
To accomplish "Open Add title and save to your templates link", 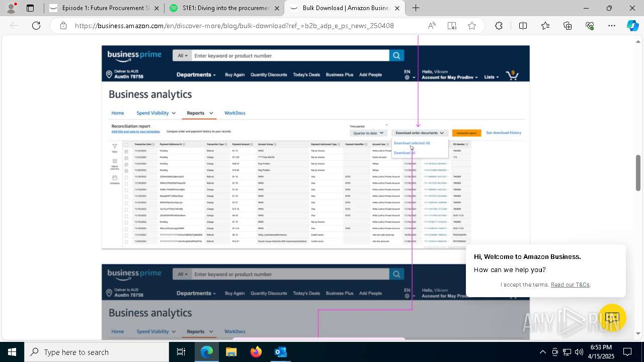I will point(136,132).
